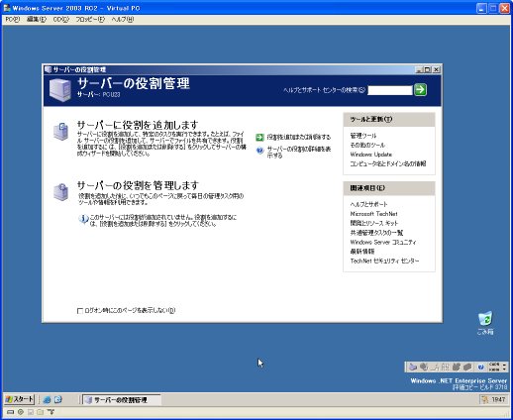Click the Virtual PC hard disk status icon
This screenshot has width=513, height=420.
point(10,412)
